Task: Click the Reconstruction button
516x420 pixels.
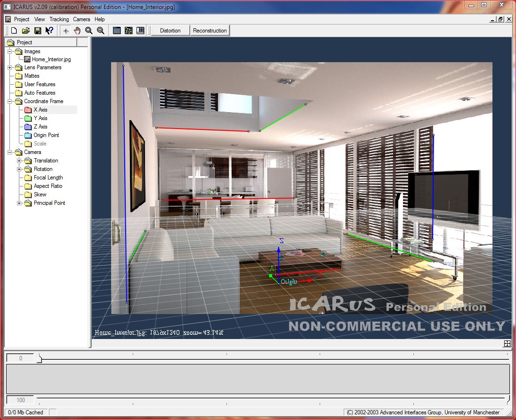Action: pyautogui.click(x=210, y=31)
